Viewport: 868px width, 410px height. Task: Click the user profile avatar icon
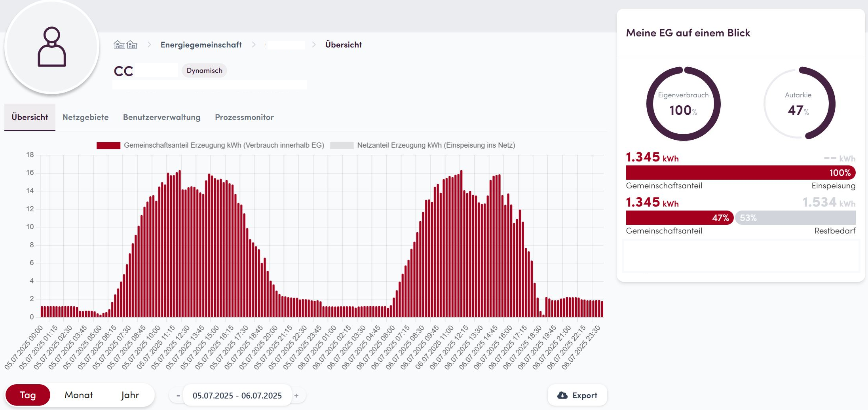coord(52,47)
